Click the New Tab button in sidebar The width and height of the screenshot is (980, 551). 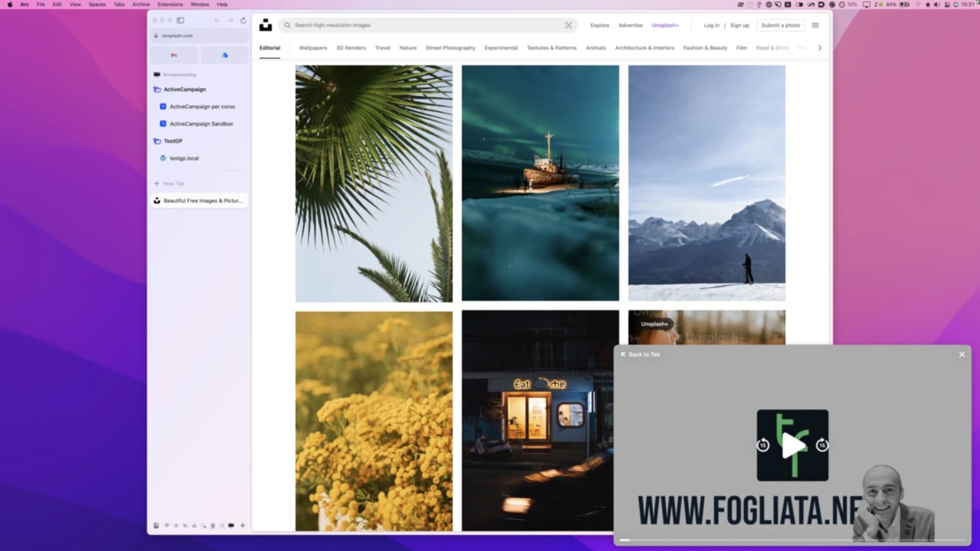pos(169,184)
